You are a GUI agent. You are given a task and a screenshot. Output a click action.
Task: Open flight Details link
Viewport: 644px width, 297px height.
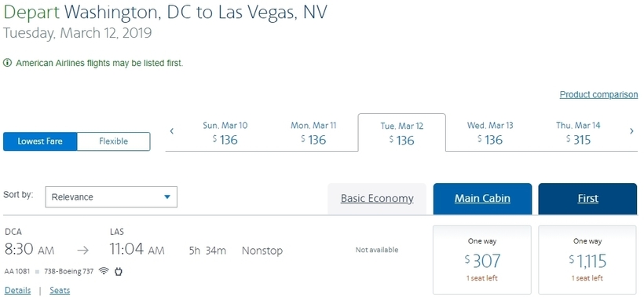click(x=17, y=291)
